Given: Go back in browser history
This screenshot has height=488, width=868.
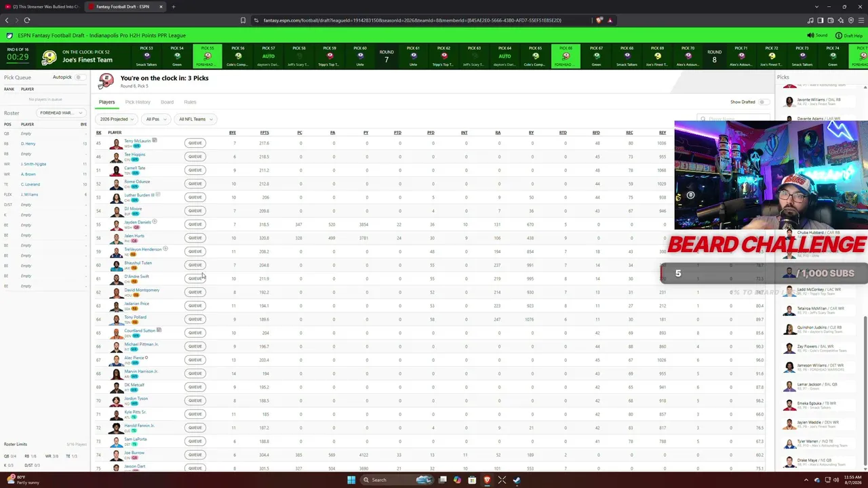Looking at the screenshot, I should point(7,20).
